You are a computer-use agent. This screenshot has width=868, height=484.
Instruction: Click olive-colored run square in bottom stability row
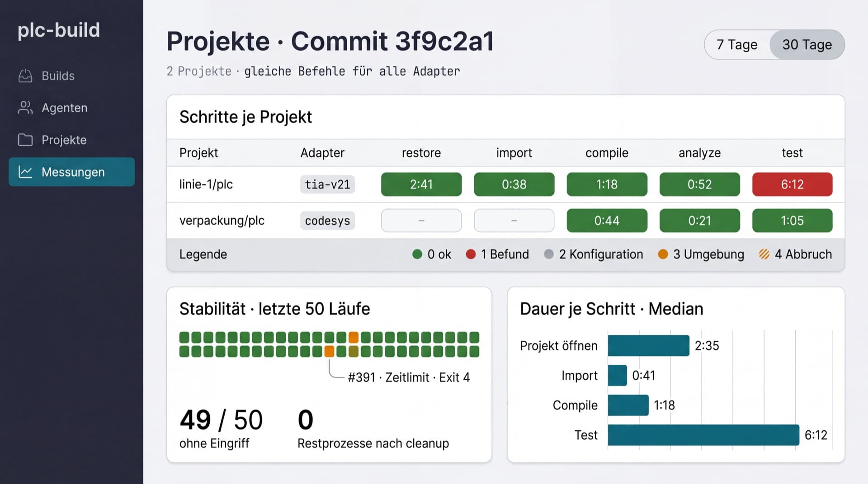tap(354, 351)
